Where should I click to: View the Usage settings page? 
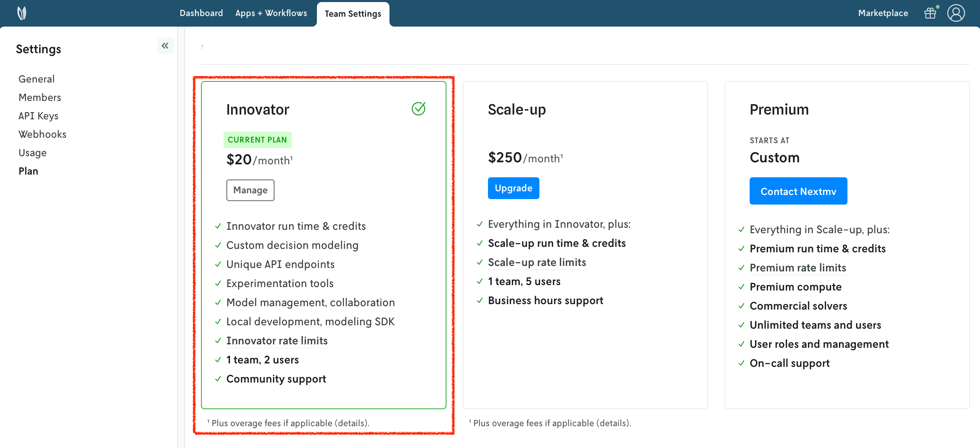click(x=33, y=153)
